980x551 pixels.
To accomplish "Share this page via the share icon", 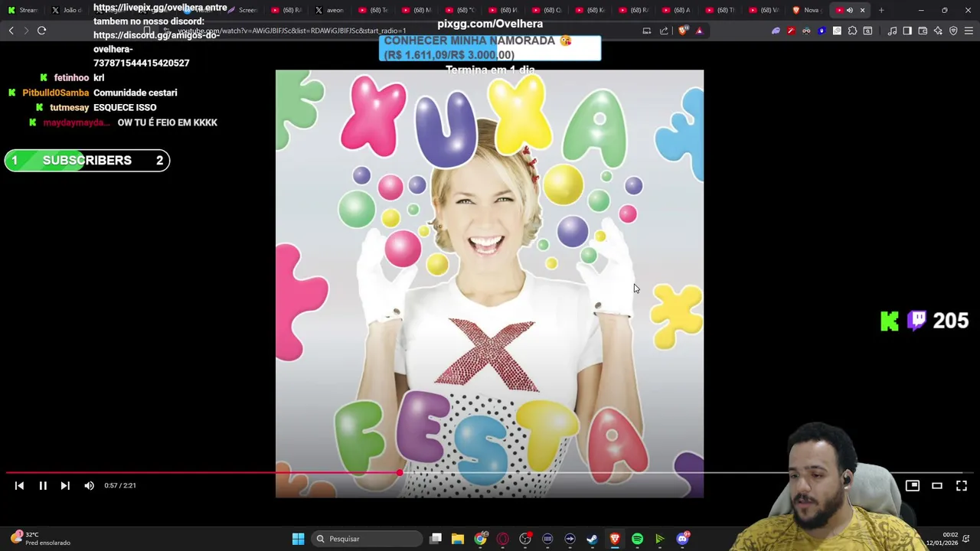I will tap(664, 31).
